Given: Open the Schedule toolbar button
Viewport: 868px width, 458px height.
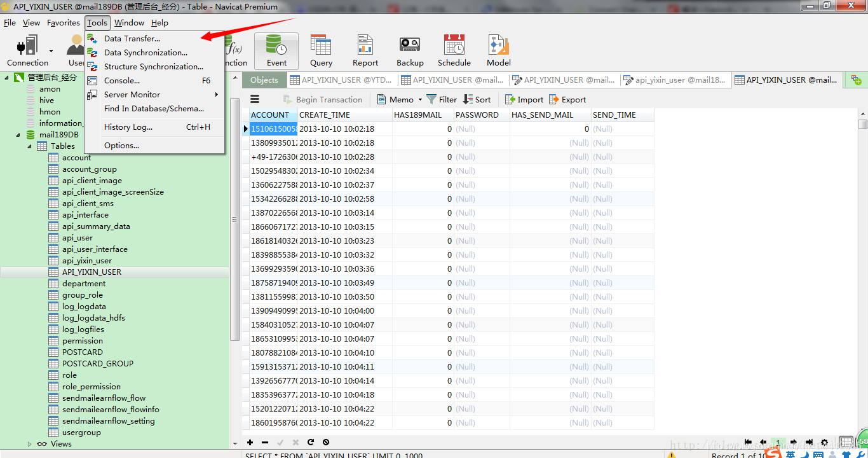Looking at the screenshot, I should [x=454, y=51].
